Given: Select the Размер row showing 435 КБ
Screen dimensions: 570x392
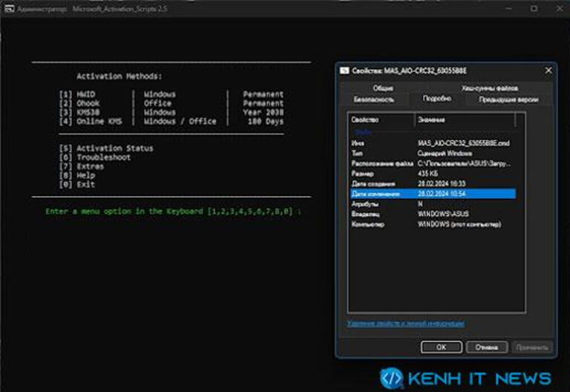Looking at the screenshot, I should point(433,174).
